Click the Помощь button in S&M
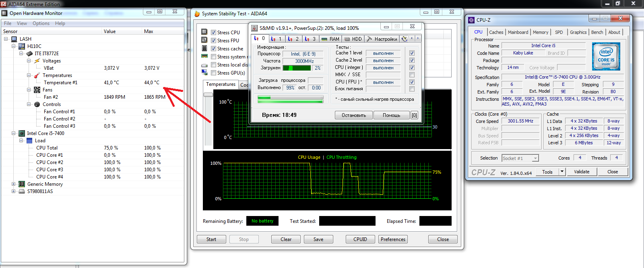This screenshot has height=268, width=644. [x=391, y=115]
